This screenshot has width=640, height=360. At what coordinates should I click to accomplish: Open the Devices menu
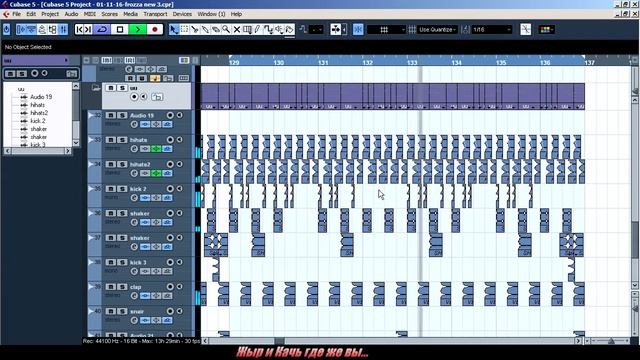click(182, 14)
